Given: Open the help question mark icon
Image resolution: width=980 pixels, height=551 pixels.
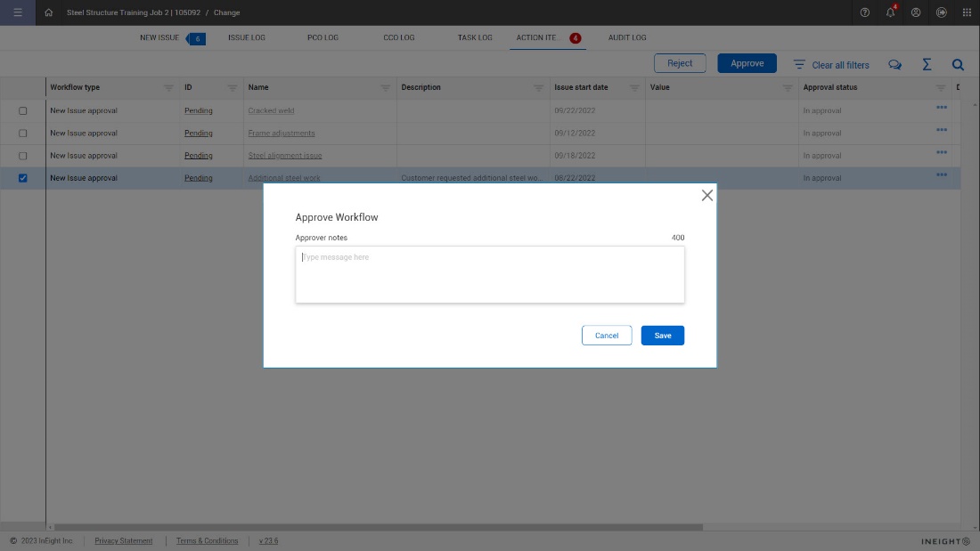Looking at the screenshot, I should click(x=865, y=12).
